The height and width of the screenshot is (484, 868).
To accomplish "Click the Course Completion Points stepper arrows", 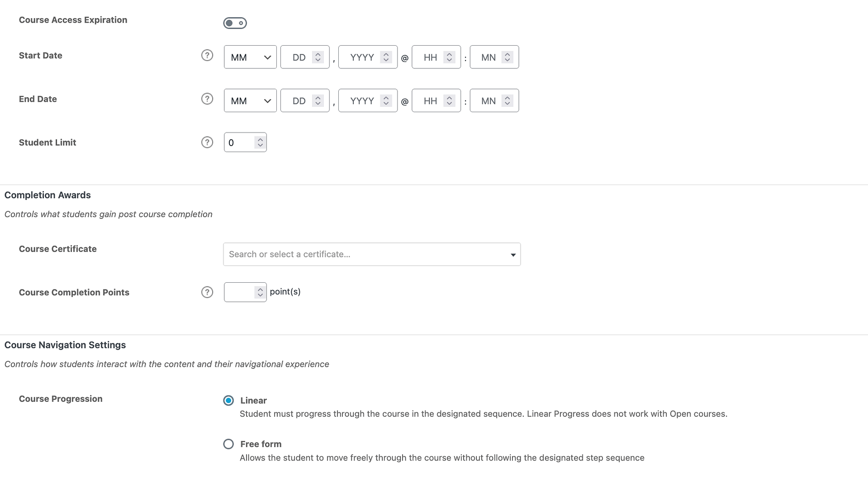I will pos(260,292).
